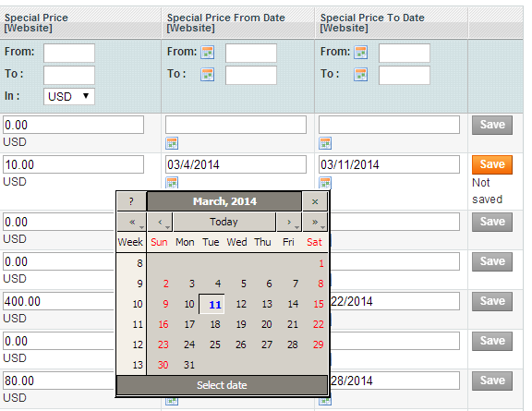The image size is (532, 411).
Task: Click the Special Price From filter input
Action: click(69, 53)
